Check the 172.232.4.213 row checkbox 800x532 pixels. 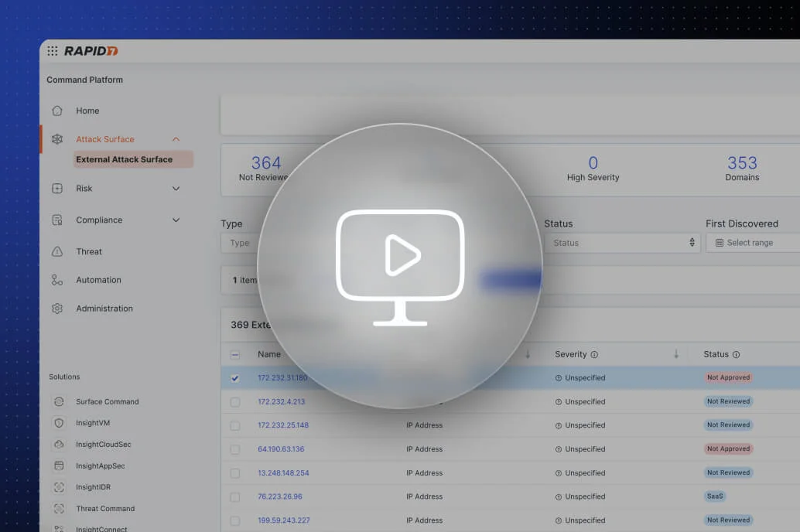tap(235, 402)
